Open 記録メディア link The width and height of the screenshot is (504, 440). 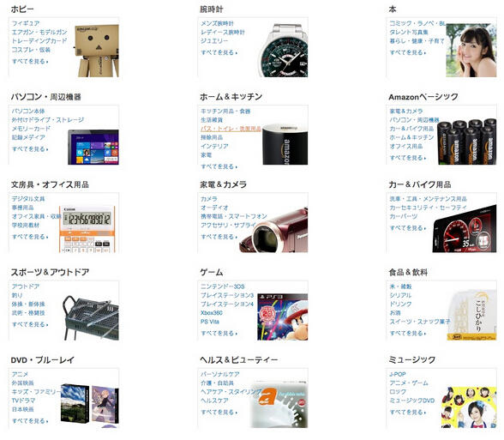tap(28, 137)
